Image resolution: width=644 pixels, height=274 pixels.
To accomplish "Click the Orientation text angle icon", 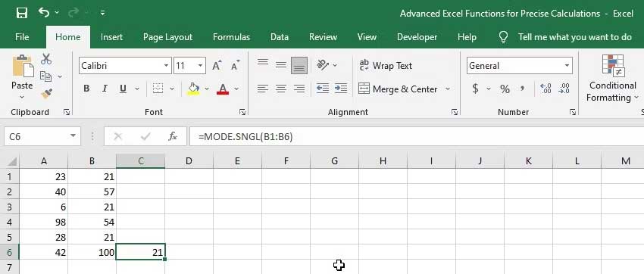I will click(323, 65).
